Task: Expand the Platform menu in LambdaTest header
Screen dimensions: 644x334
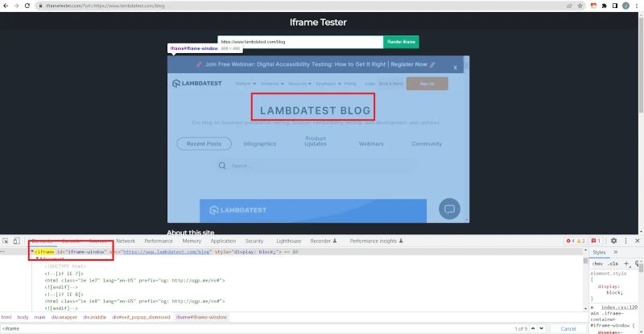Action: (246, 84)
